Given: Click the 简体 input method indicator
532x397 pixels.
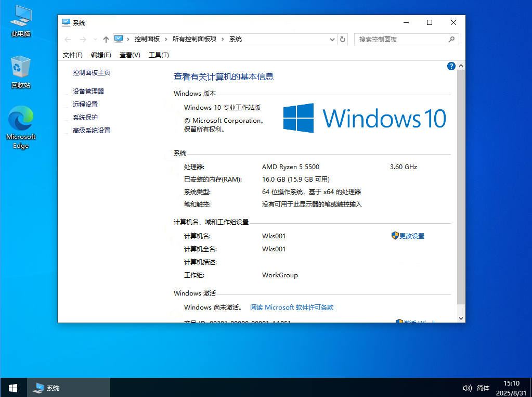Looking at the screenshot, I should (x=483, y=388).
